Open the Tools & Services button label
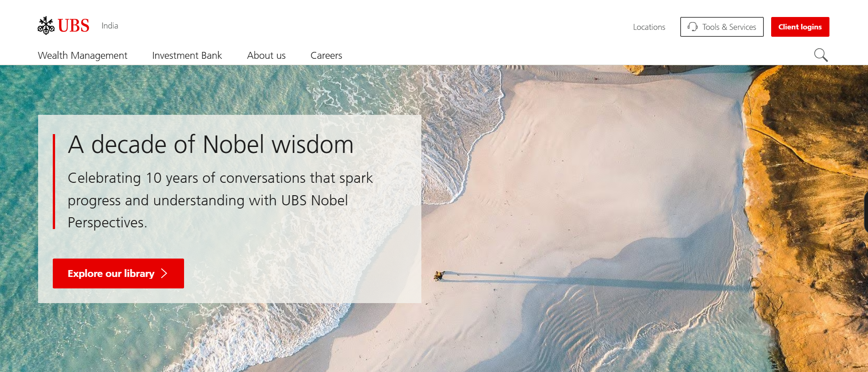 coord(729,27)
